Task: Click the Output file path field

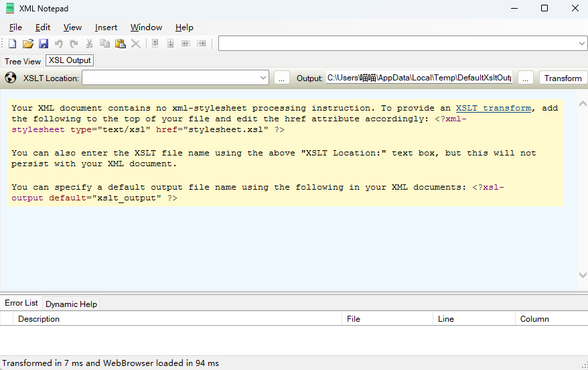Action: (419, 78)
